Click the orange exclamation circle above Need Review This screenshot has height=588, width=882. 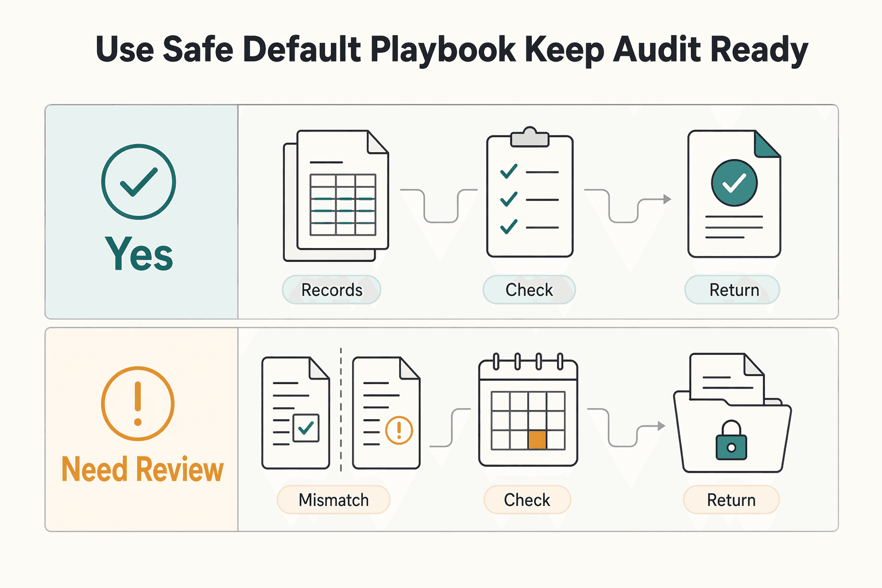[x=138, y=403]
